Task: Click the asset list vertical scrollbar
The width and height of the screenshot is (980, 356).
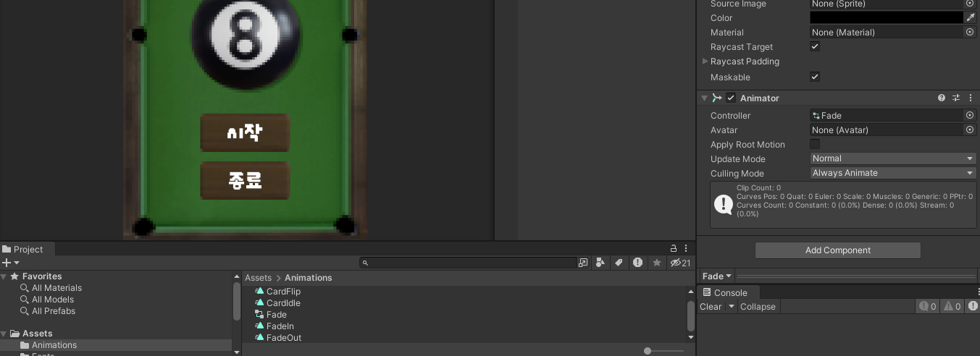Action: (x=691, y=315)
